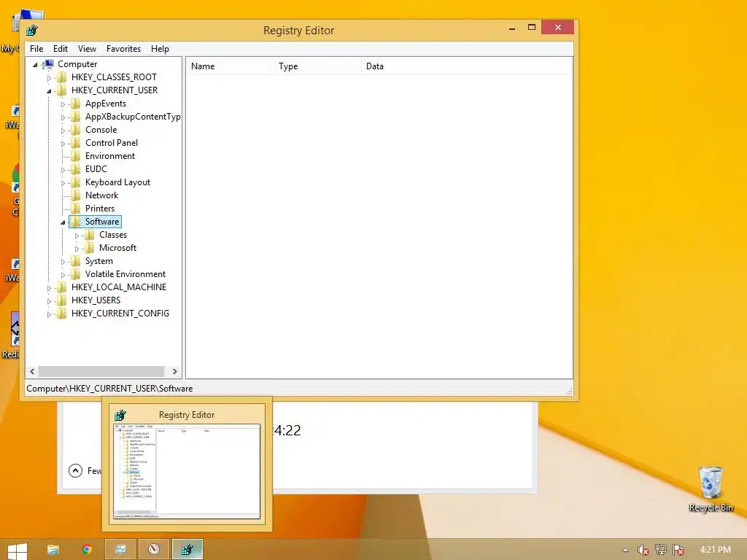The image size is (747, 560).
Task: Open File Explorer from the taskbar
Action: tap(53, 550)
